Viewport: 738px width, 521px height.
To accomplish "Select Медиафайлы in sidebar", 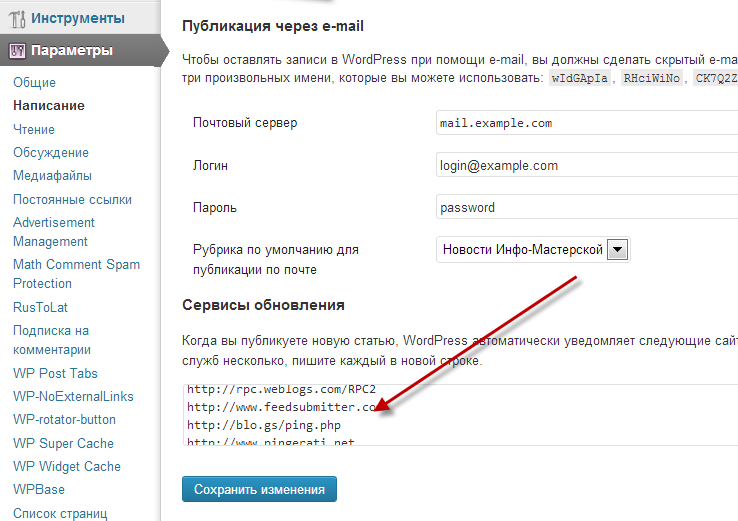I will 51,176.
